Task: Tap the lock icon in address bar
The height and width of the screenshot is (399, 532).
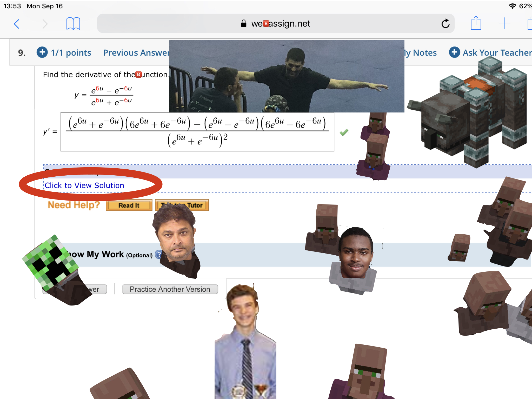Action: (243, 24)
